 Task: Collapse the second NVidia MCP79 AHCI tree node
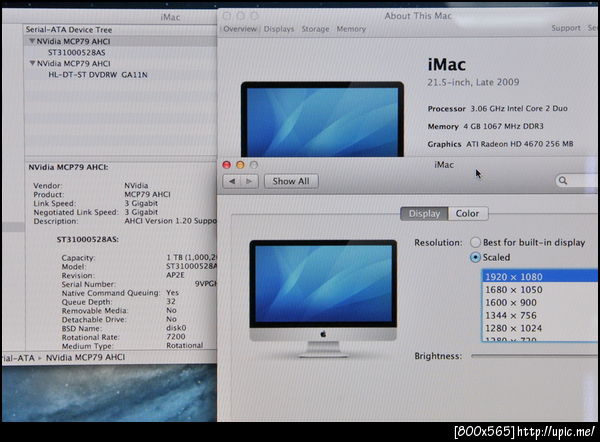click(x=33, y=63)
